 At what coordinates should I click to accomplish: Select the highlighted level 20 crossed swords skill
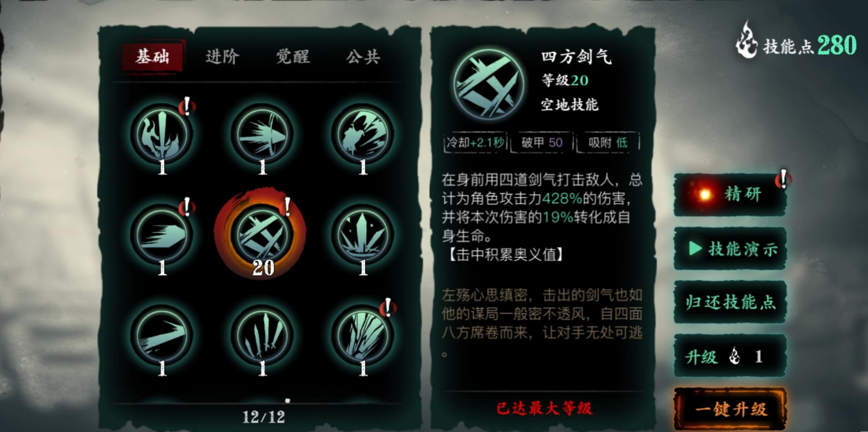[x=262, y=234]
